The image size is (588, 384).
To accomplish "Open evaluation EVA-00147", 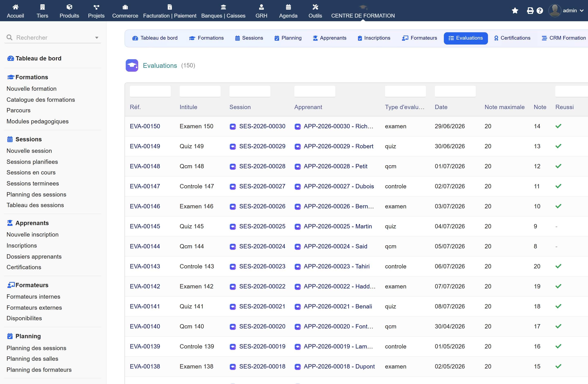I will click(x=145, y=186).
